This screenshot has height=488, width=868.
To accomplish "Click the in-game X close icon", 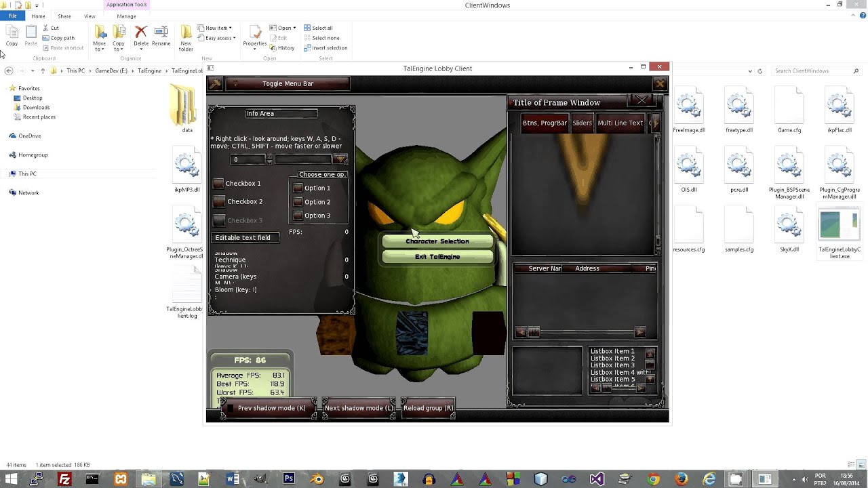I will pos(660,83).
